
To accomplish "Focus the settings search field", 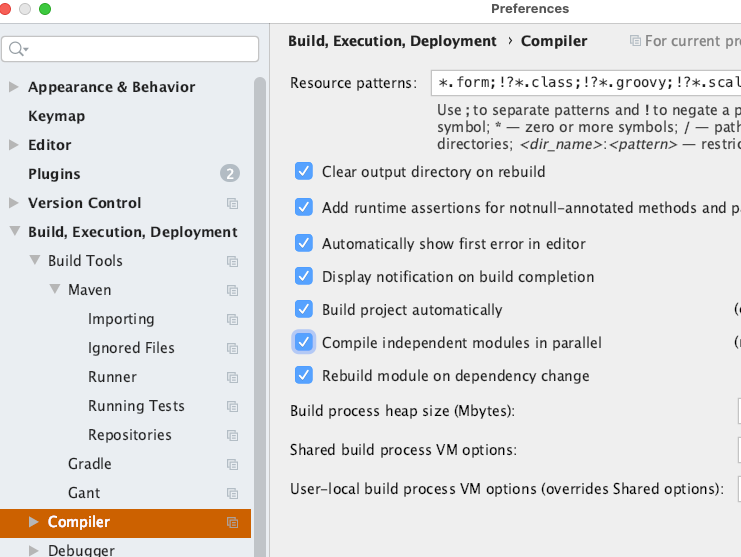I will 130,49.
